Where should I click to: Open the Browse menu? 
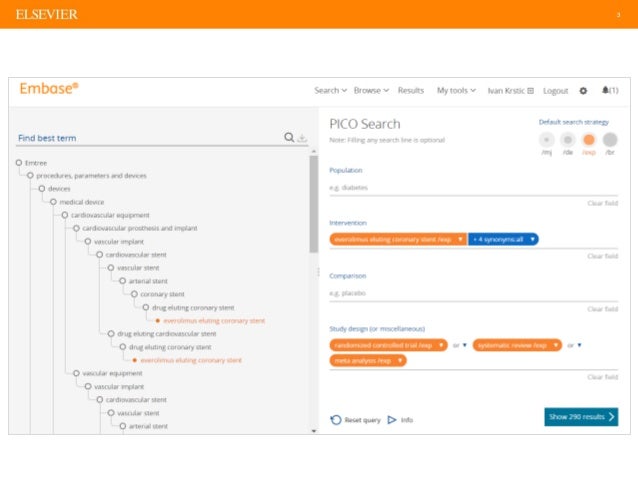371,90
